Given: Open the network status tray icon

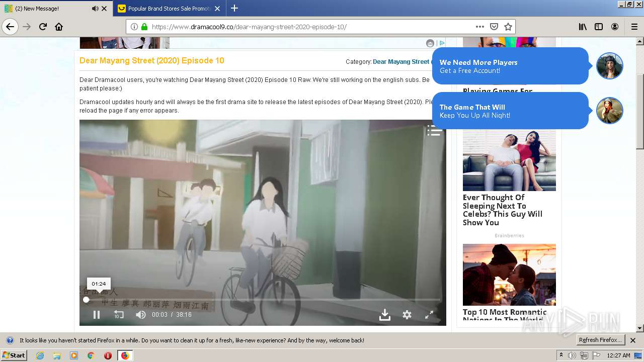Looking at the screenshot, I should 584,355.
